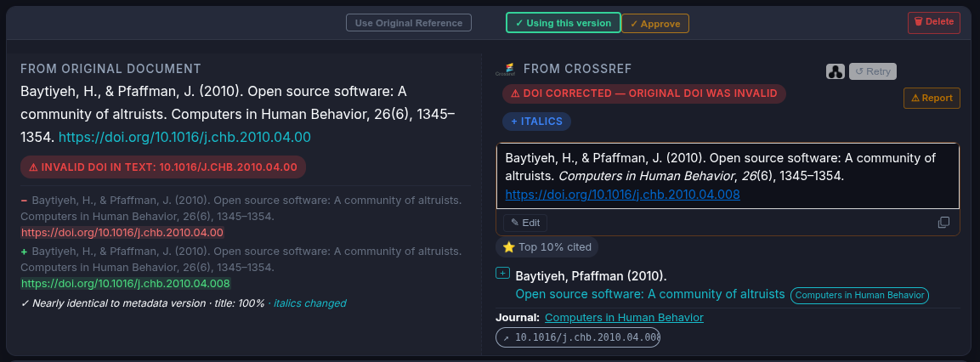Image resolution: width=980 pixels, height=362 pixels.
Task: Click the DOI Corrected warning badge
Action: [643, 93]
